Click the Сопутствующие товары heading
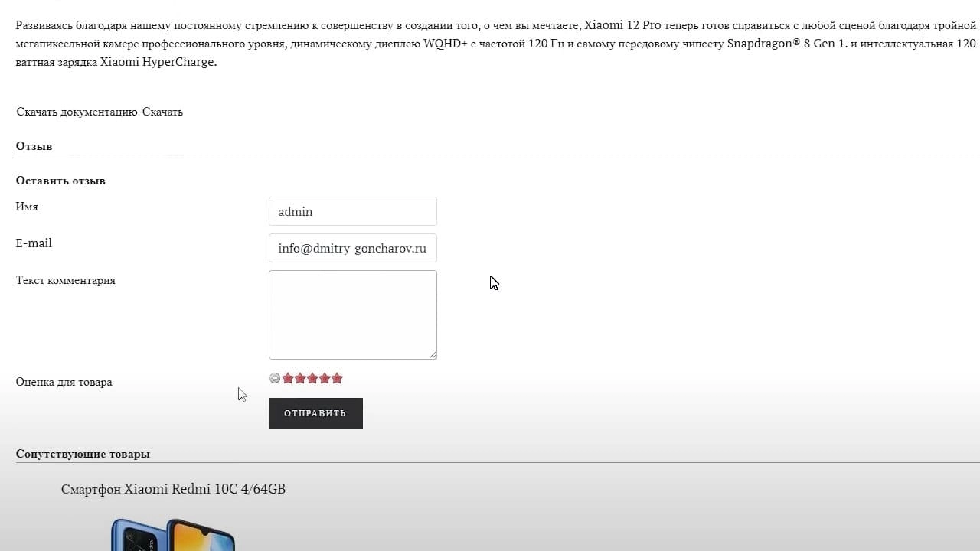Viewport: 980px width, 551px height. [83, 454]
